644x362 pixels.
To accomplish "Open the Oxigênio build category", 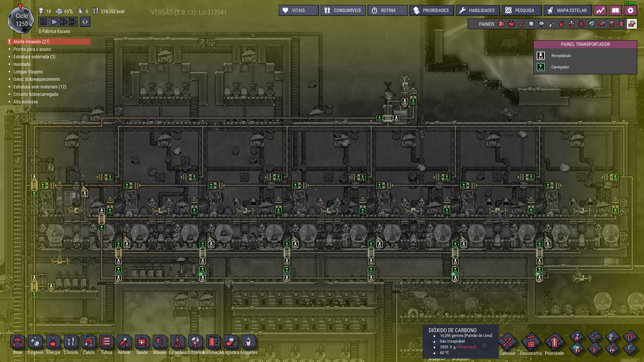I will 35,343.
